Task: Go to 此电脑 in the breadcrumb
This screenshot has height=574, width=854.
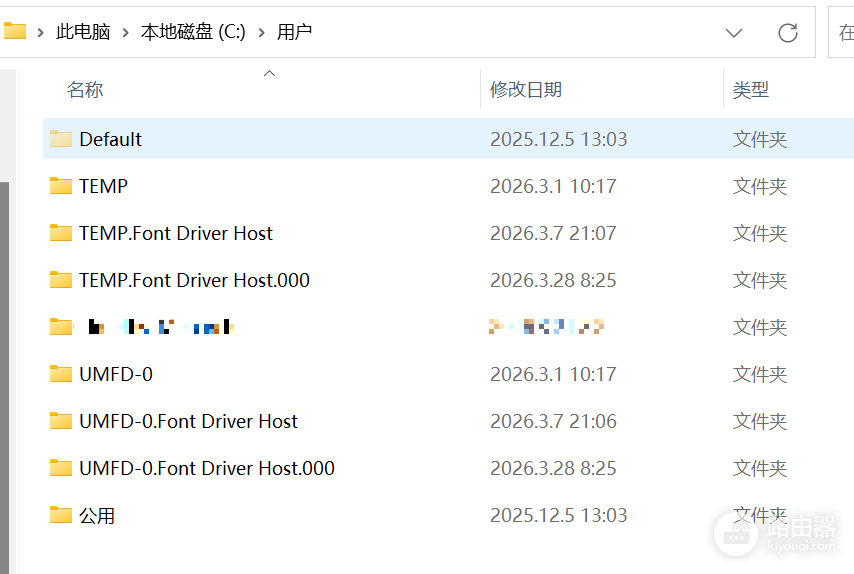Action: coord(83,32)
